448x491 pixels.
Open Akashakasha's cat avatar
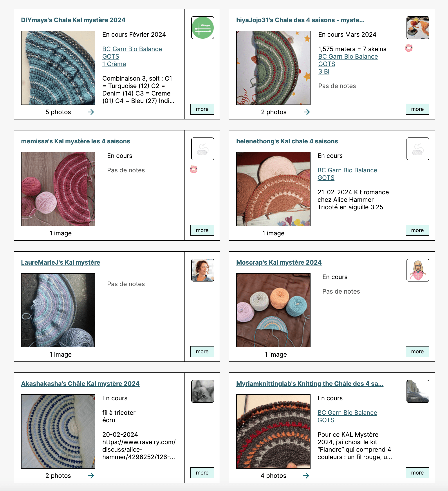202,391
